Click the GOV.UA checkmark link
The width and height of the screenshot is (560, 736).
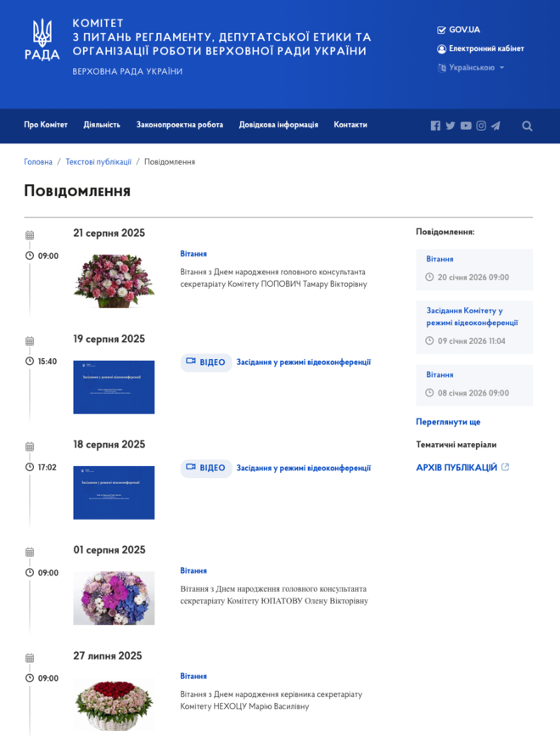(x=458, y=30)
